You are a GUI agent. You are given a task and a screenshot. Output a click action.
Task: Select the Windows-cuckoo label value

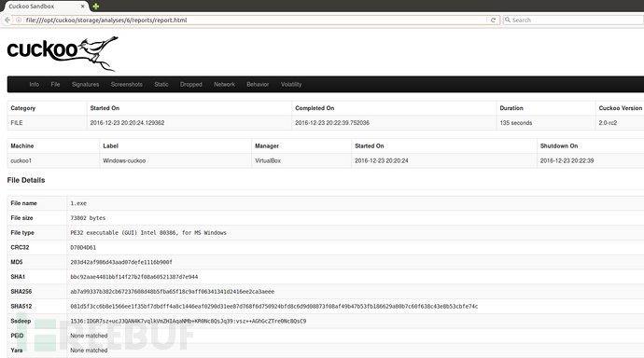click(124, 160)
